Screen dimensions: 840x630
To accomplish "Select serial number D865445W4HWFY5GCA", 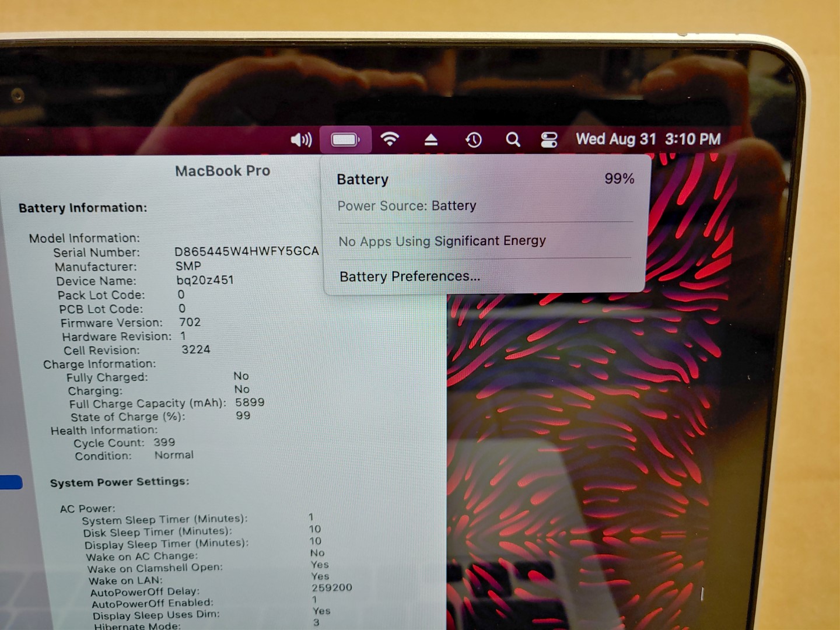I will (247, 251).
